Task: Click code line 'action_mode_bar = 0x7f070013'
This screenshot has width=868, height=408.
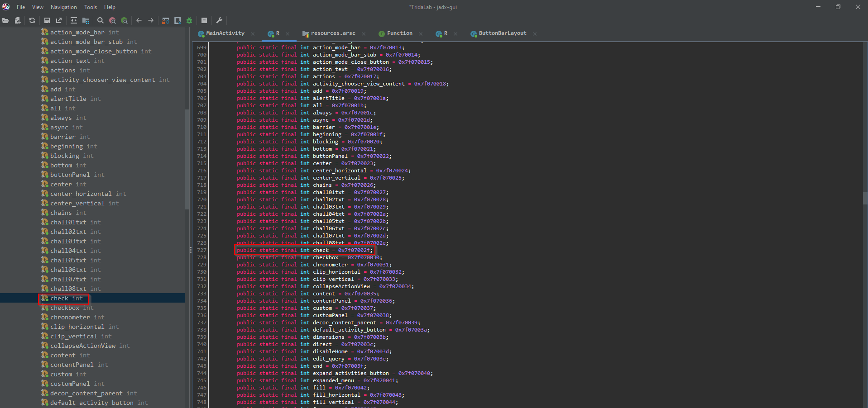Action: coord(321,47)
